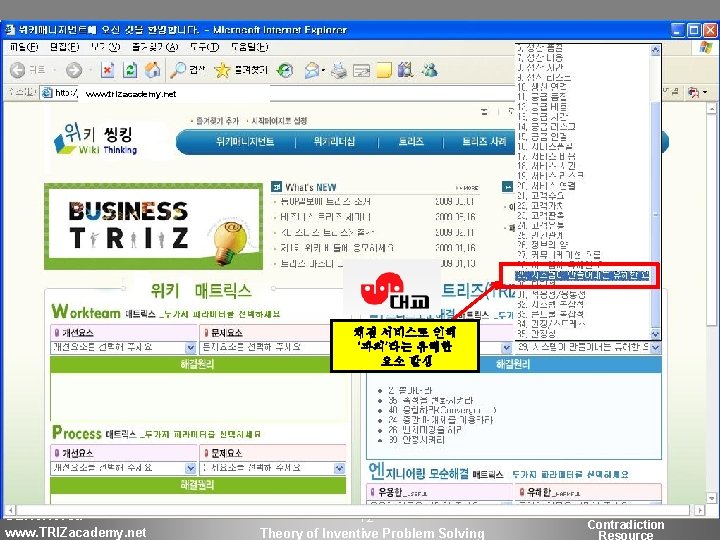Click the Research books icon
720x540 pixels.
(406, 70)
